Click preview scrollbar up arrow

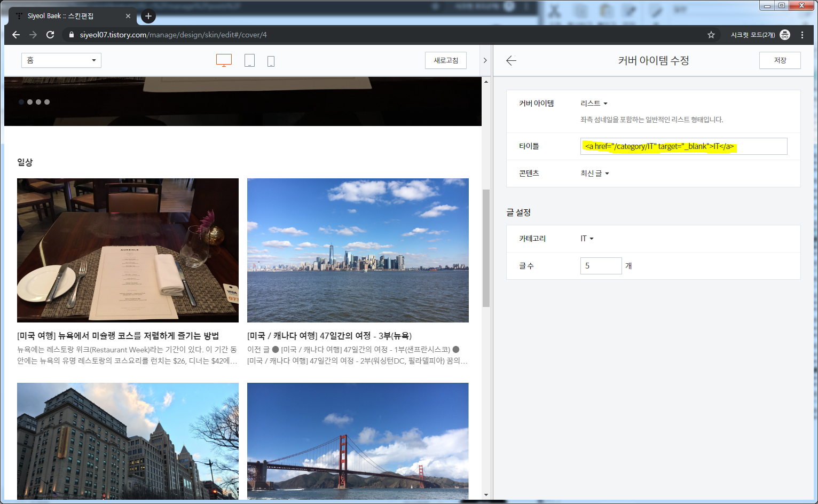coord(486,82)
